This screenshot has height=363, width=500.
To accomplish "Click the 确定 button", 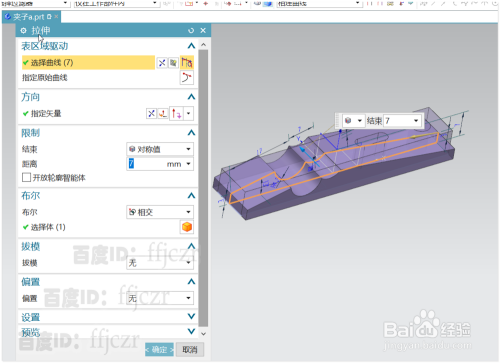I will pyautogui.click(x=159, y=349).
